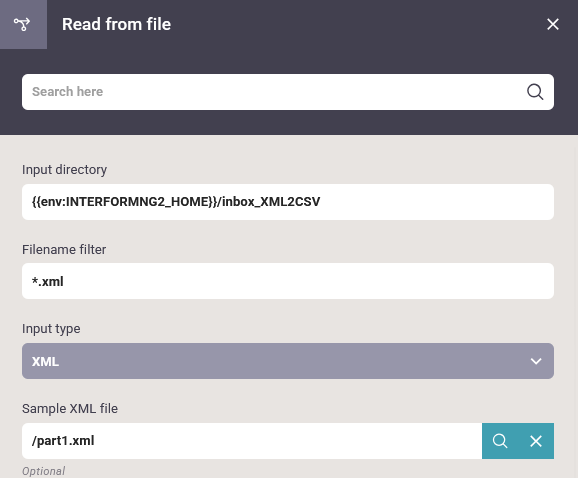Click the magnifier icon in search bar
Viewport: 578px width, 478px height.
click(535, 92)
